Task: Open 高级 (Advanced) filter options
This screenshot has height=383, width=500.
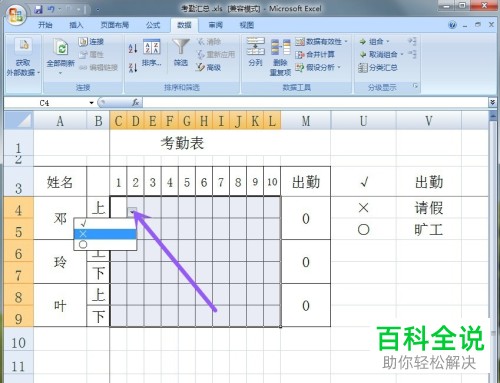Action: [209, 68]
